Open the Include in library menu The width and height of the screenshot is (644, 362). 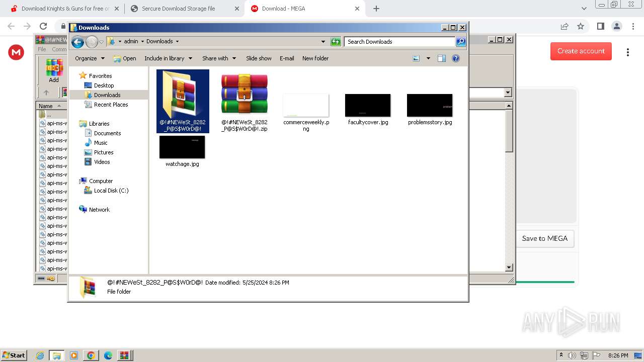168,58
